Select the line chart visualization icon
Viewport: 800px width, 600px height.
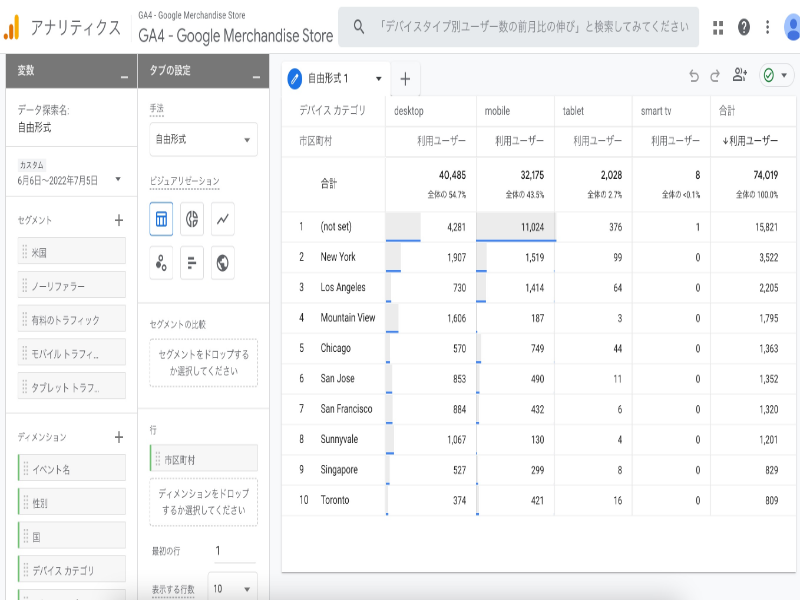(222, 219)
